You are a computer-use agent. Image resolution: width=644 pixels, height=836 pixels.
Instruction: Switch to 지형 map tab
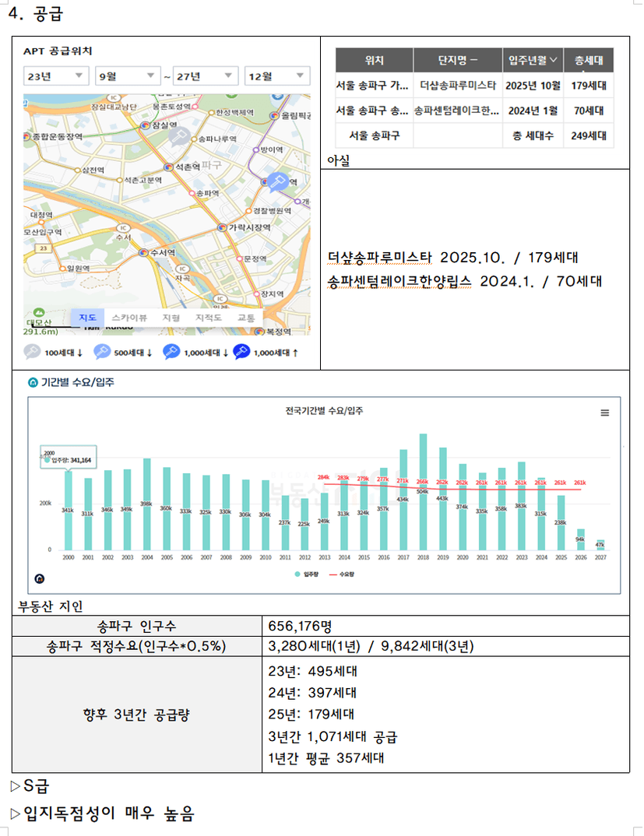tap(171, 318)
